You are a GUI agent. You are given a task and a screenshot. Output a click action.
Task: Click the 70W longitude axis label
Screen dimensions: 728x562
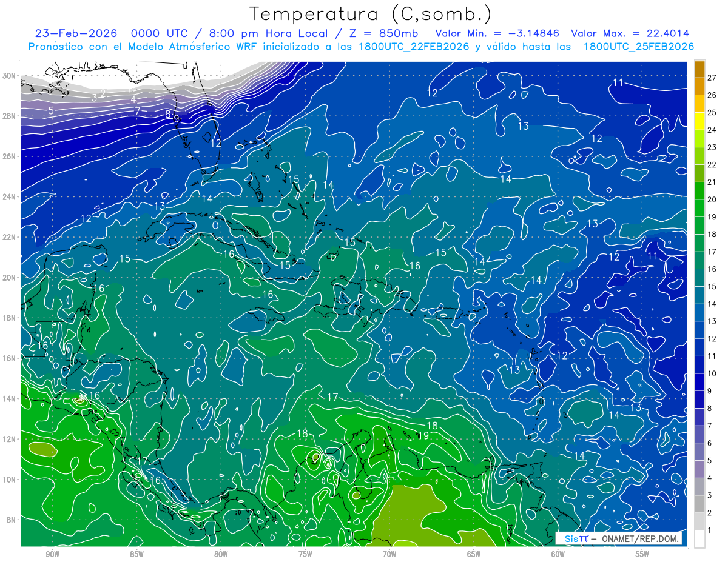click(x=389, y=554)
